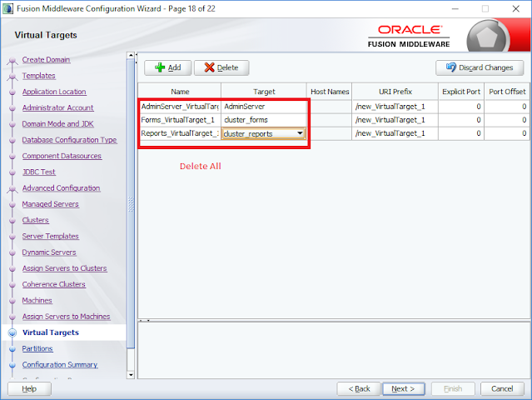
Task: Select the Reports_VirtualTarget name cell
Action: pos(180,133)
